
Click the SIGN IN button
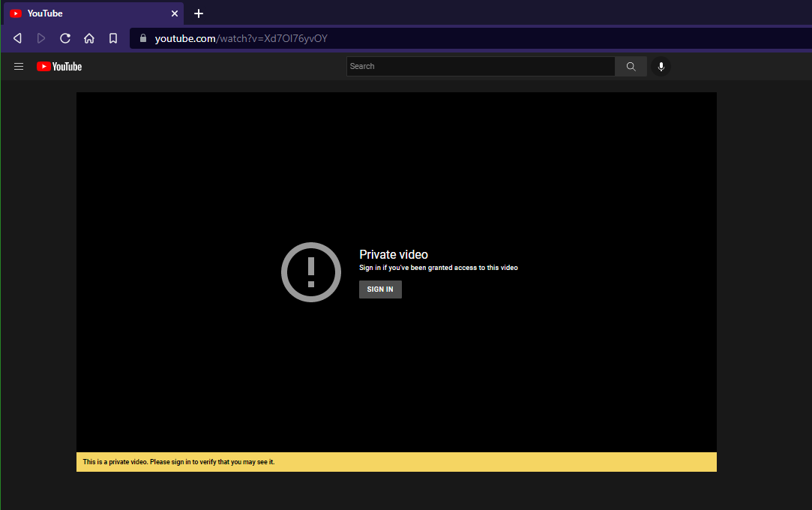point(380,289)
